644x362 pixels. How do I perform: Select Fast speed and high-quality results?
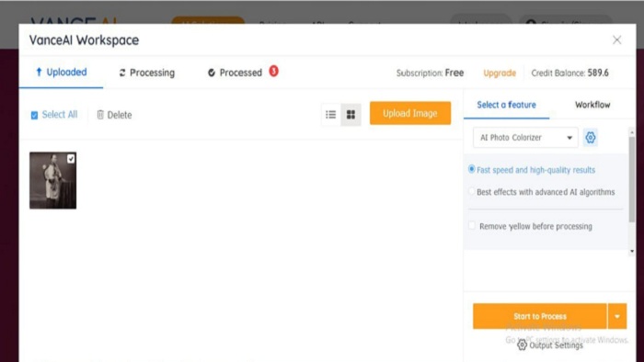471,169
